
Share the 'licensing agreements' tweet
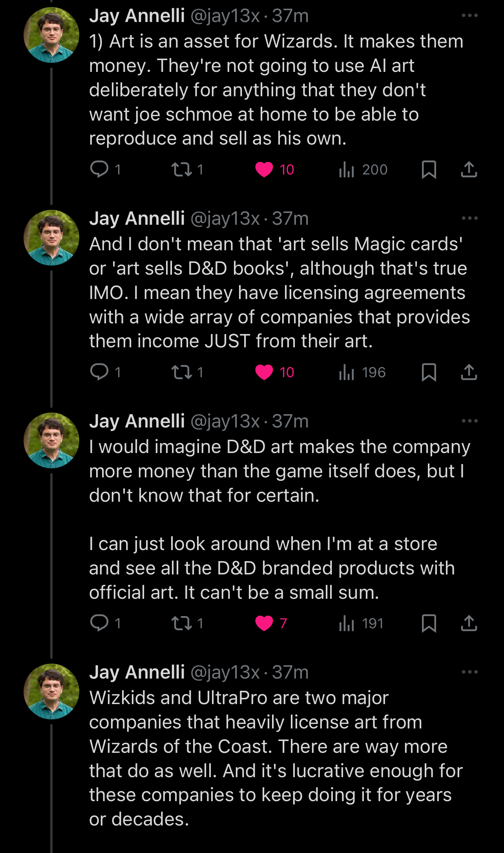click(469, 372)
